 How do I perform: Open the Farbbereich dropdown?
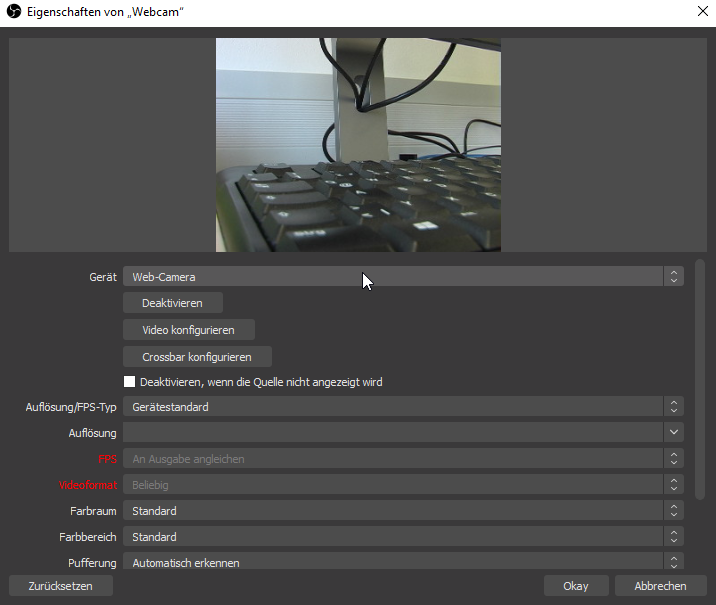click(402, 537)
